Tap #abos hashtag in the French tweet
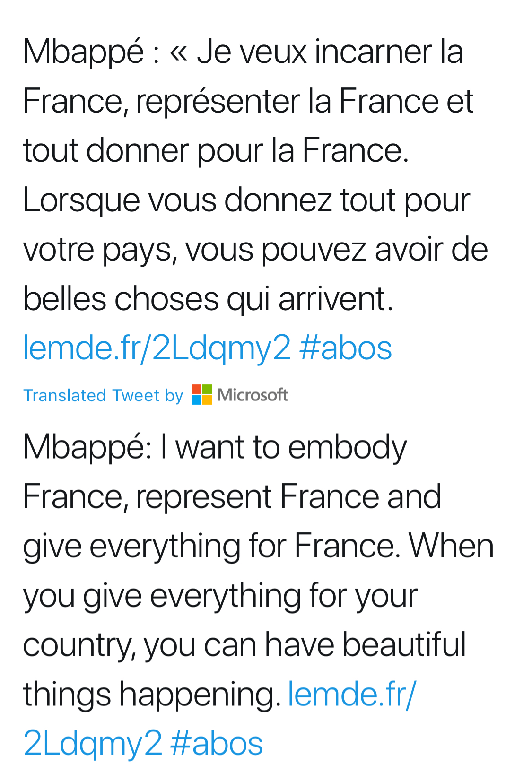Screen dimensions: 532x782 click(x=346, y=348)
